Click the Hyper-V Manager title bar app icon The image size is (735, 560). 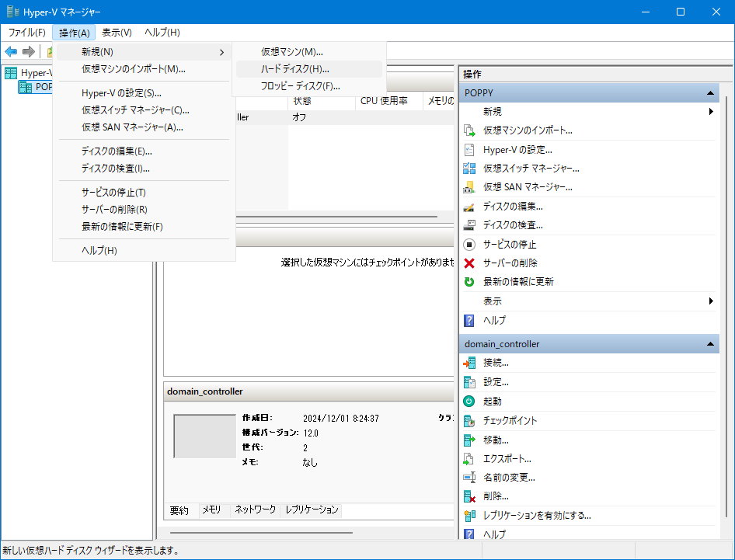click(12, 12)
